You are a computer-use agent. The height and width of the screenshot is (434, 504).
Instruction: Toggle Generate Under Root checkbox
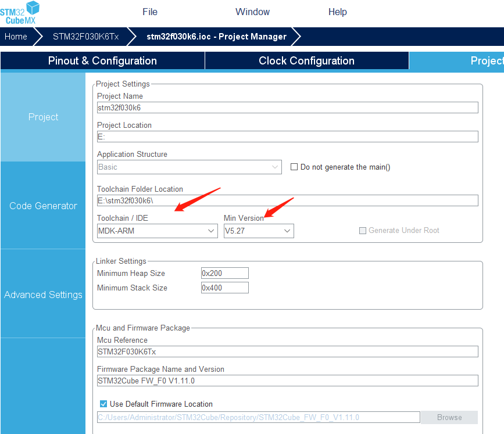point(363,231)
